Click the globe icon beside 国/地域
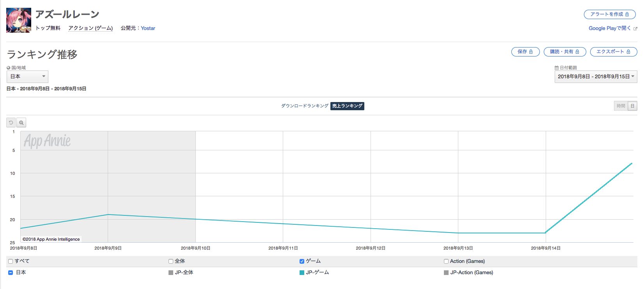This screenshot has width=644, height=289. (x=9, y=68)
